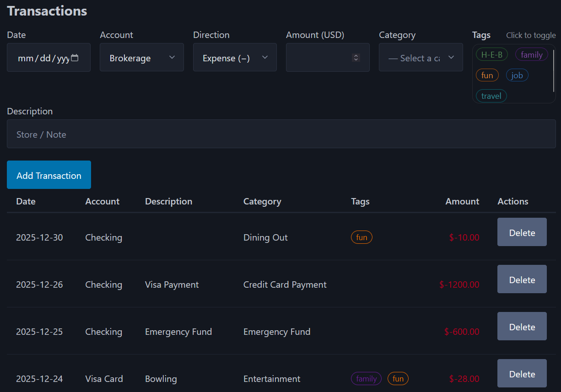Click the Amount stepper up arrow
Screen dimensions: 561x392
pyautogui.click(x=356, y=55)
